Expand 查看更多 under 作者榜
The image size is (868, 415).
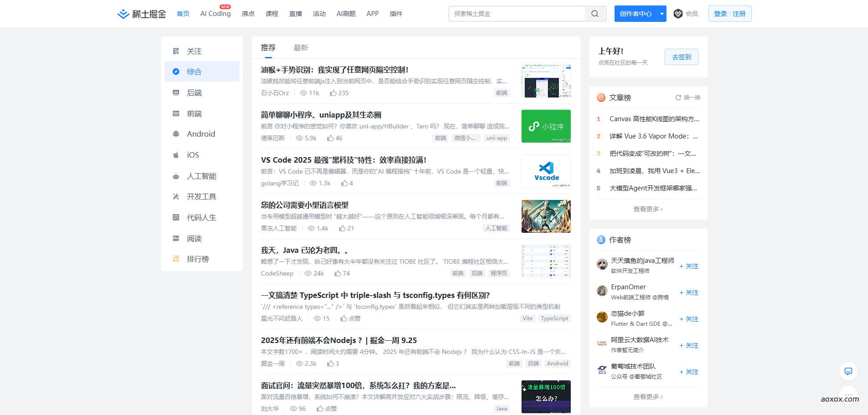[x=647, y=397]
